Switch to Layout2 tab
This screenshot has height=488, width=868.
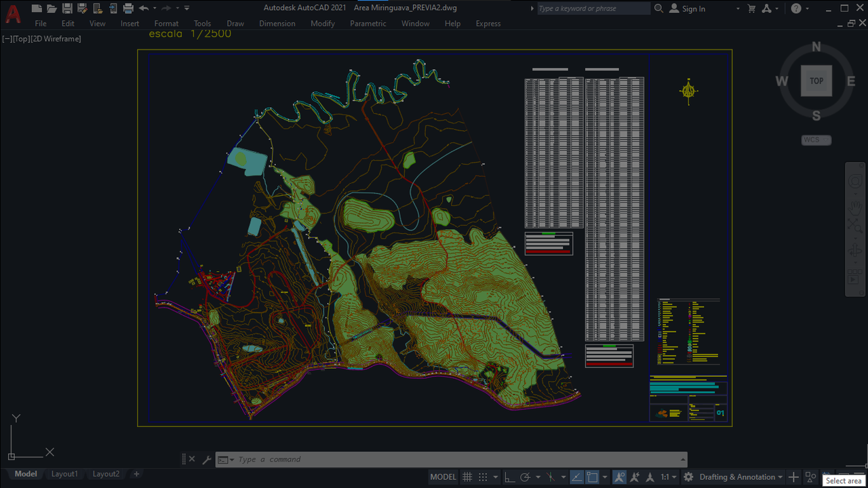coord(106,474)
